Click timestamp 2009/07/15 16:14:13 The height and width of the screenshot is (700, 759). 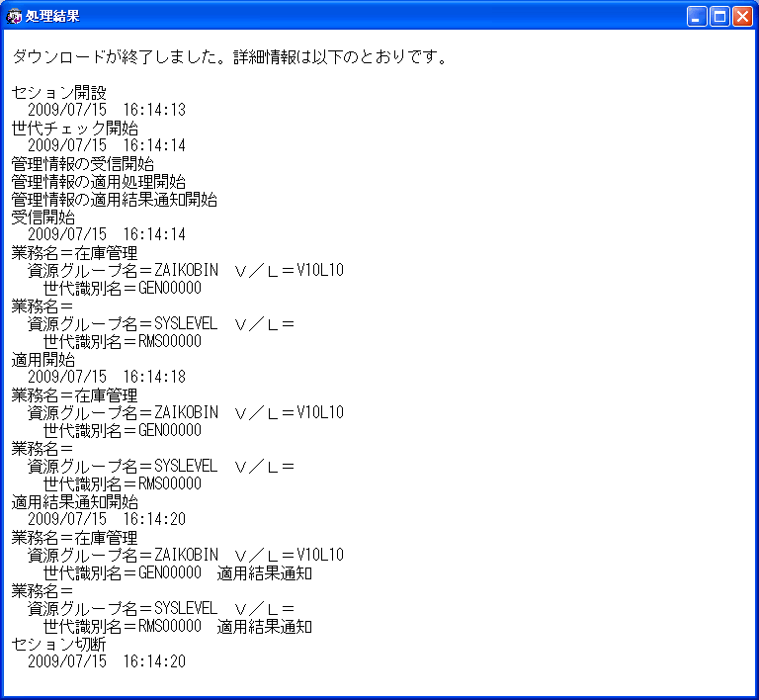tap(107, 110)
